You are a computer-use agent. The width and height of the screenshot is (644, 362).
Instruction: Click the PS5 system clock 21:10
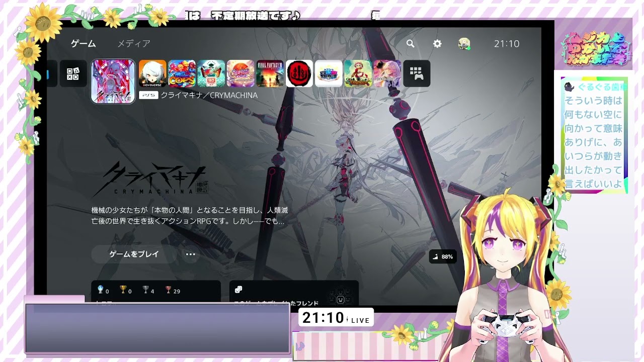507,44
